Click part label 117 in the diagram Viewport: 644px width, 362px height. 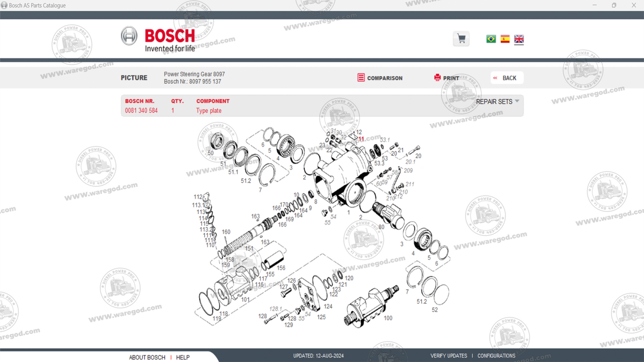263,279
